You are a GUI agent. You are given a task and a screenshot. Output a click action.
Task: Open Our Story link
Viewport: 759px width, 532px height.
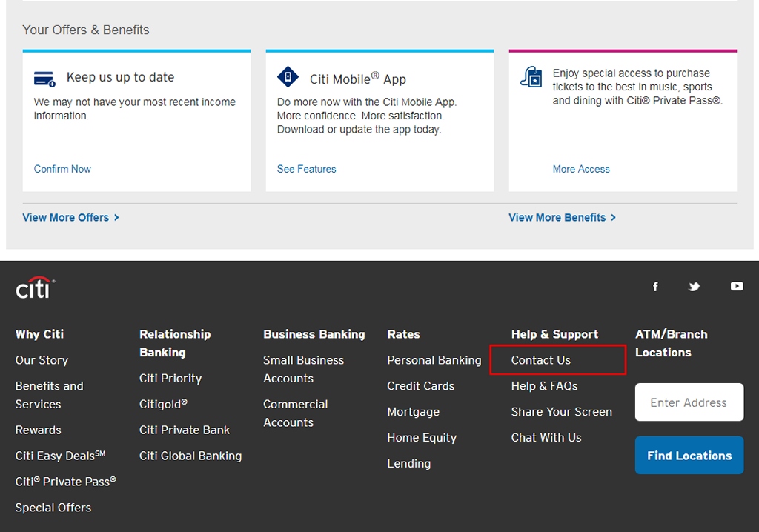(42, 360)
